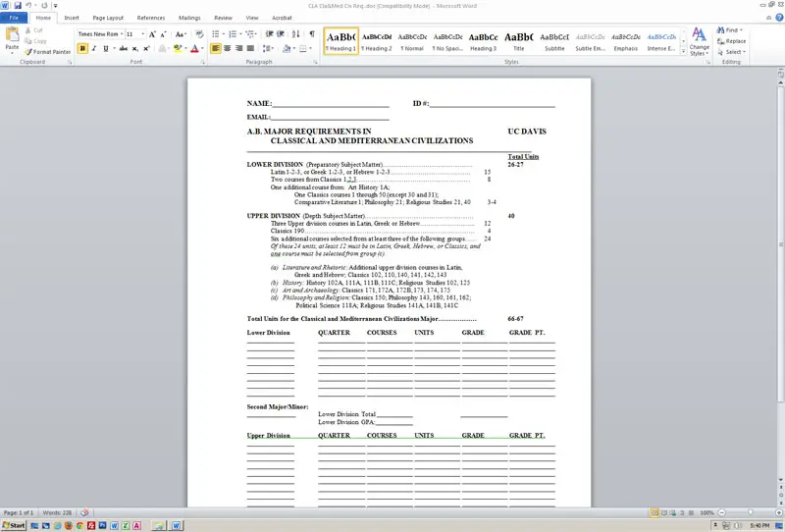
Task: Apply the Normal style
Action: tap(412, 41)
